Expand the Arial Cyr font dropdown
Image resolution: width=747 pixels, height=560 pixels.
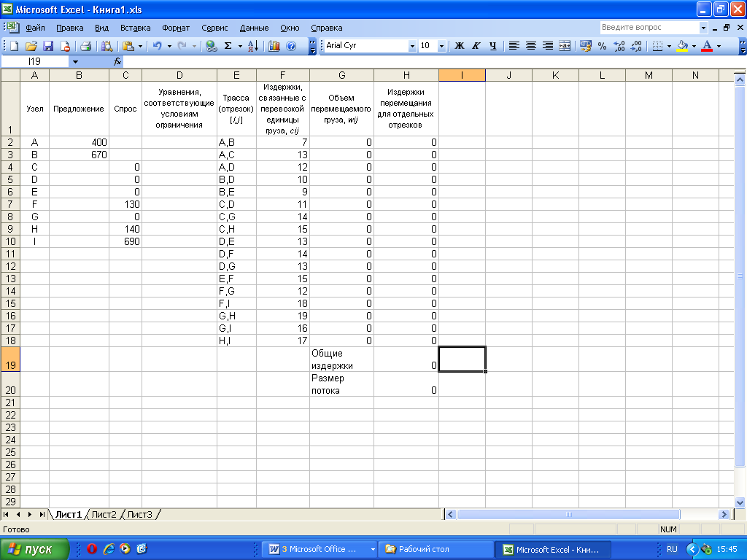(412, 46)
